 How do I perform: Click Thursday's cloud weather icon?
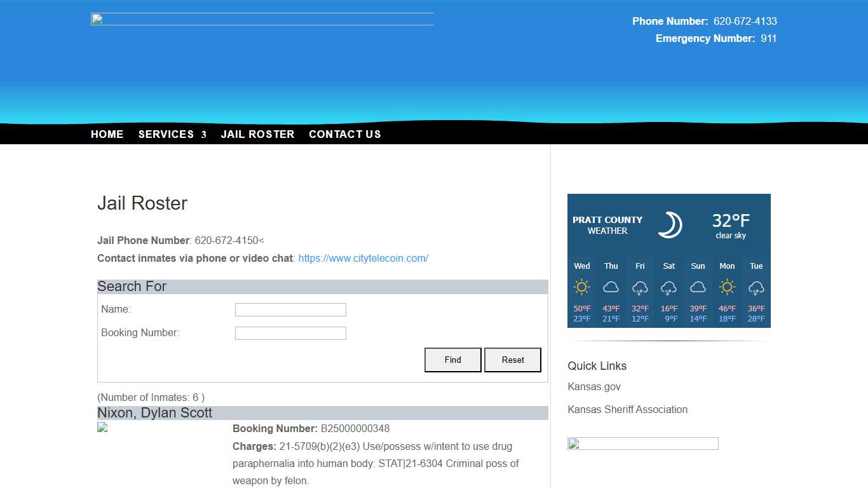611,287
